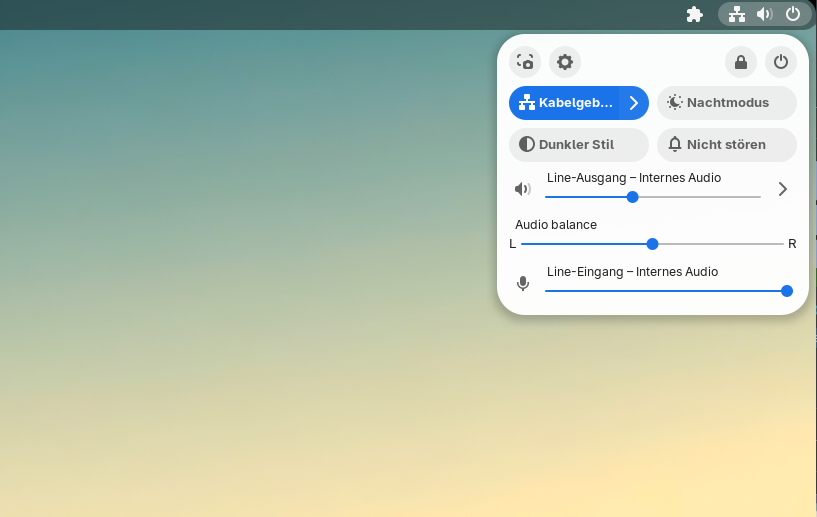The height and width of the screenshot is (517, 817).
Task: Click the Audio balance slider handle
Action: [x=653, y=244]
